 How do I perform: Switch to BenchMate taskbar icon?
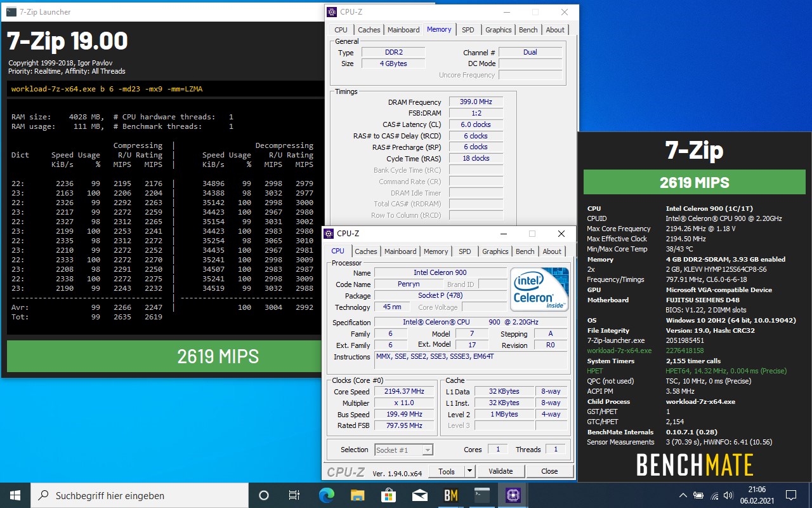pyautogui.click(x=451, y=495)
